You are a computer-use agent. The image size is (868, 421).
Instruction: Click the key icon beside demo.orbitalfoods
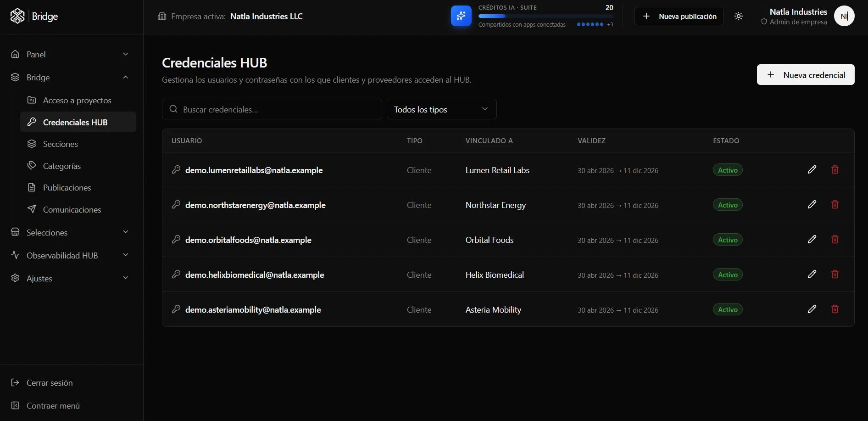click(x=176, y=239)
